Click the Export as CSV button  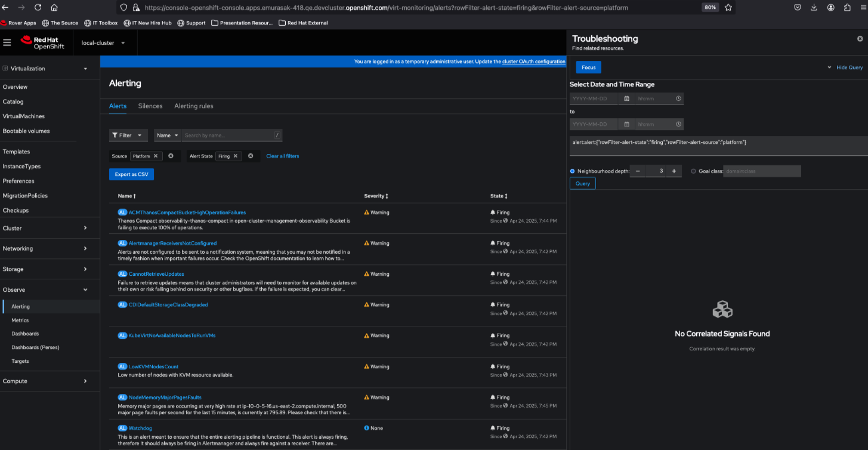[x=131, y=174]
